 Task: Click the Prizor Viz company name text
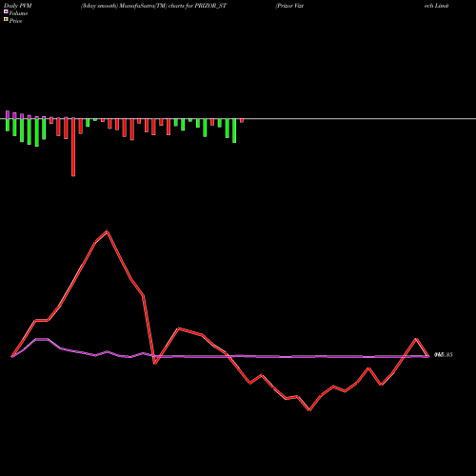coord(289,6)
